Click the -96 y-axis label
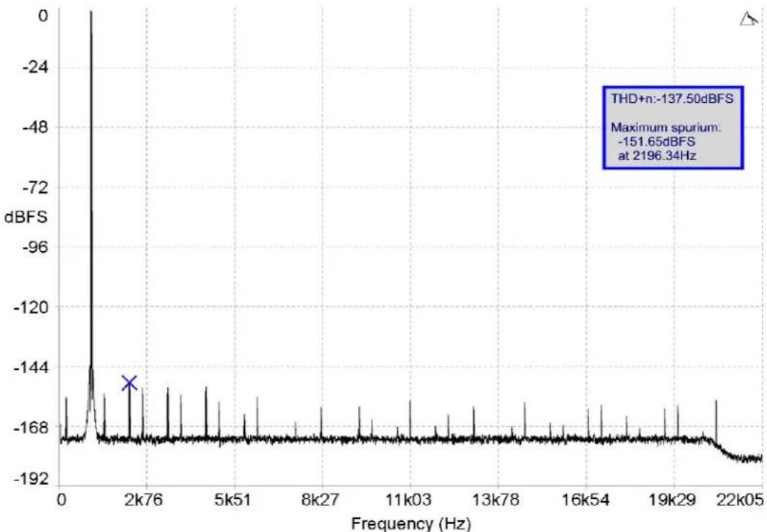Image resolution: width=767 pixels, height=532 pixels. [36, 247]
